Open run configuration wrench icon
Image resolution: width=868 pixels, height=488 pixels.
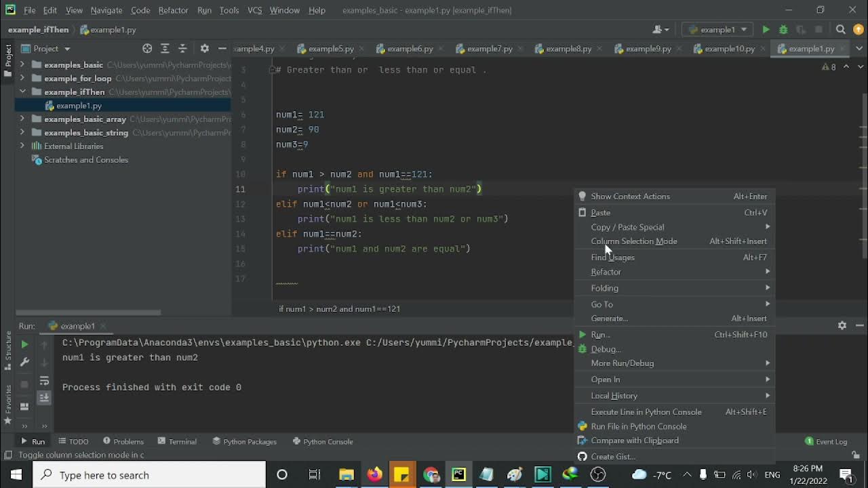tap(25, 362)
